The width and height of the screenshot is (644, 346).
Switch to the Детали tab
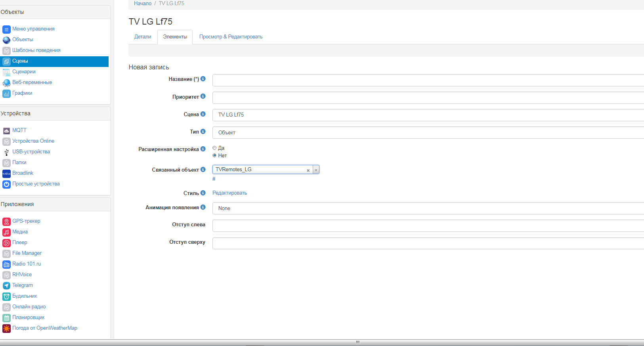click(x=143, y=37)
